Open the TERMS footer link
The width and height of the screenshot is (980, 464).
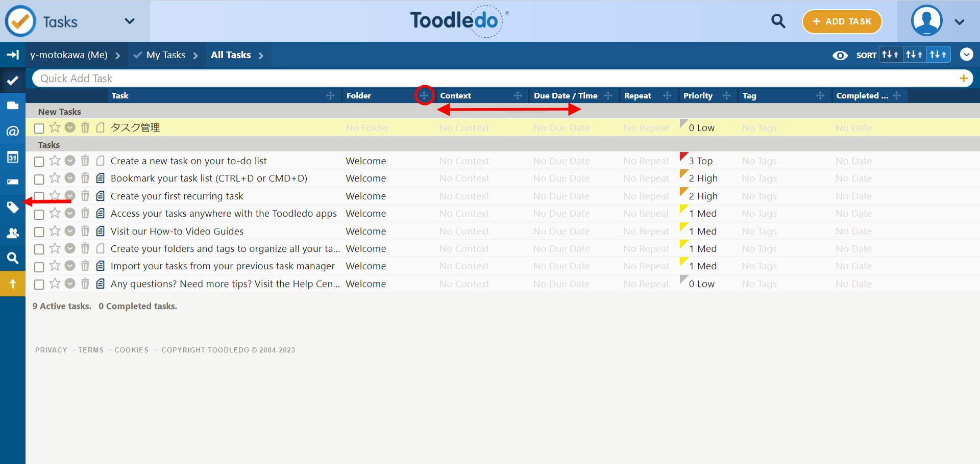click(91, 350)
